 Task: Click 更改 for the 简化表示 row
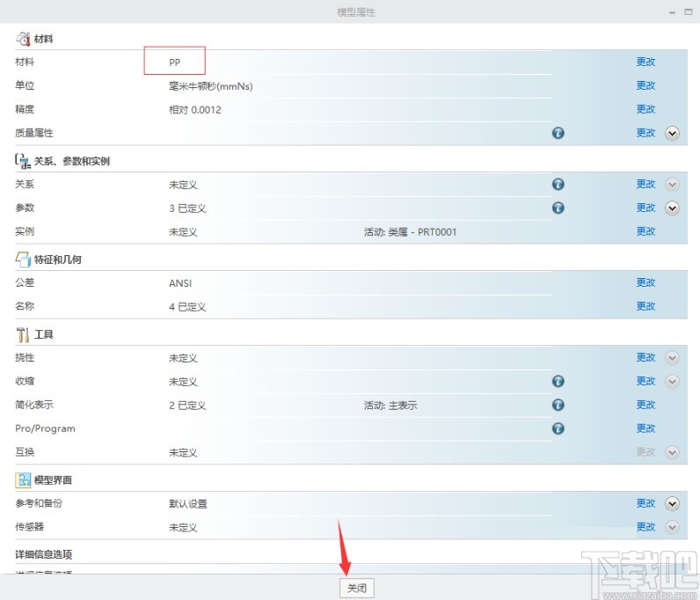pyautogui.click(x=645, y=405)
